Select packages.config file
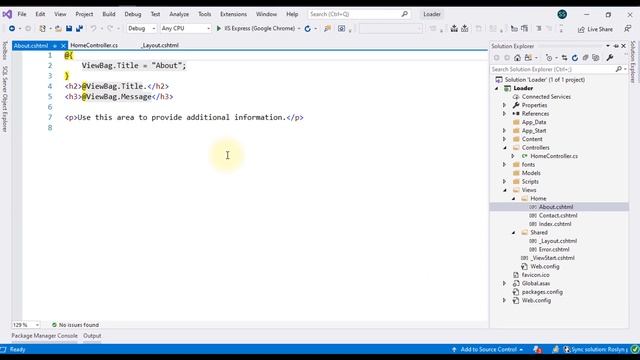 (542, 292)
